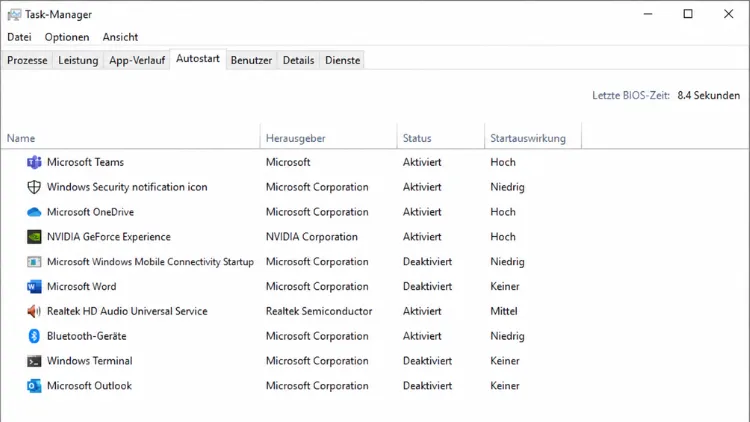Click the Microsoft publisher of Teams

point(288,162)
